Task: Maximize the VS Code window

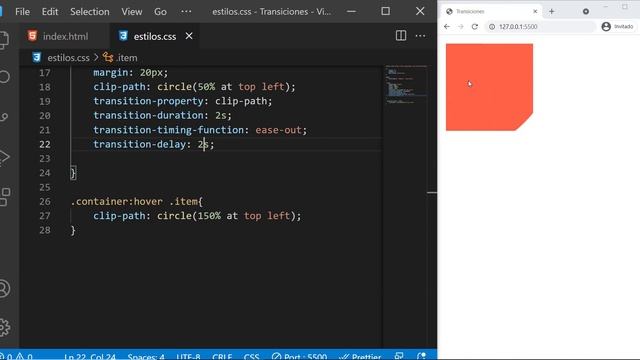Action: tap(385, 11)
